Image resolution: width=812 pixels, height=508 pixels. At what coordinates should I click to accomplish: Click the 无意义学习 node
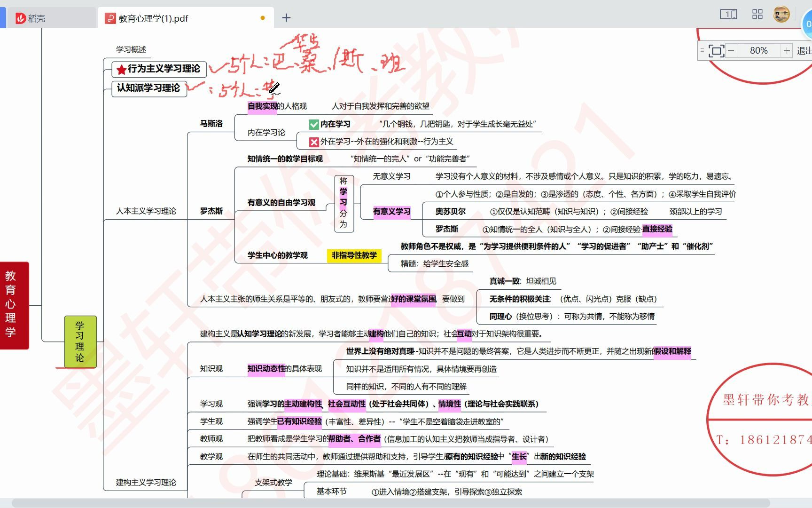click(392, 176)
